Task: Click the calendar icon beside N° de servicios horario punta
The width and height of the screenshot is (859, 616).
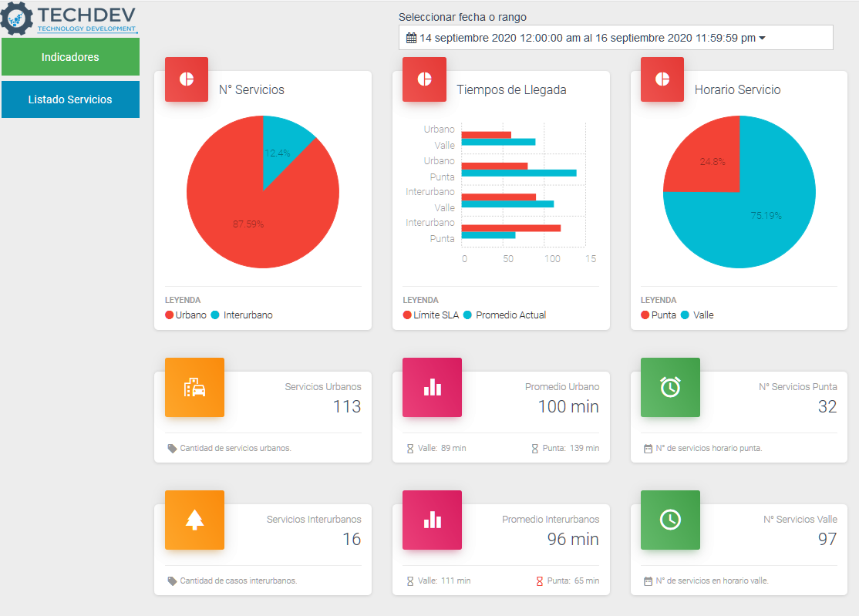Action: (648, 449)
